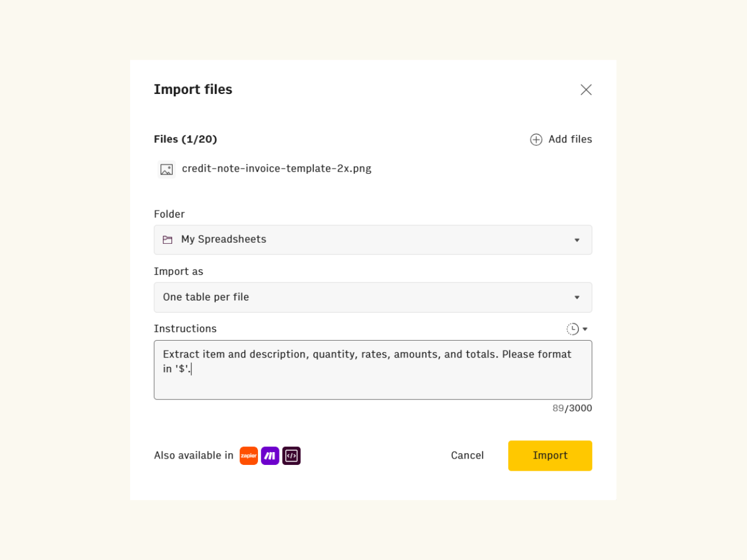
Task: Cancel the file import
Action: pos(467,456)
